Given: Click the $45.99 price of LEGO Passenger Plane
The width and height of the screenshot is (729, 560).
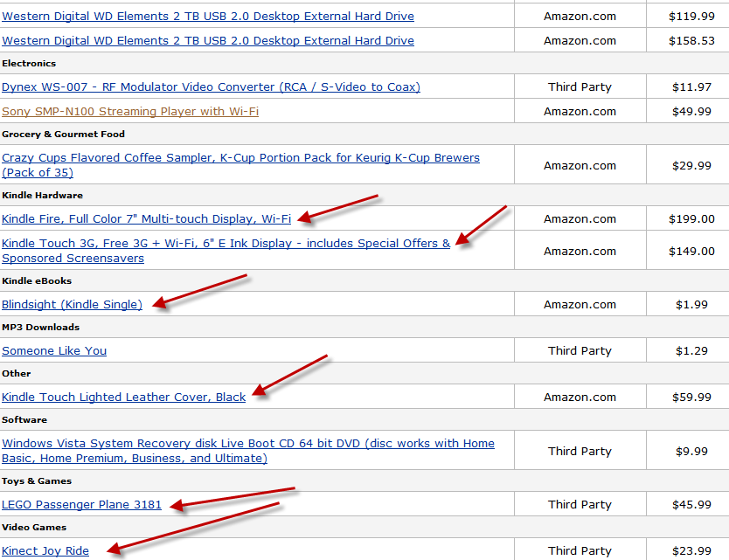Looking at the screenshot, I should [x=691, y=505].
